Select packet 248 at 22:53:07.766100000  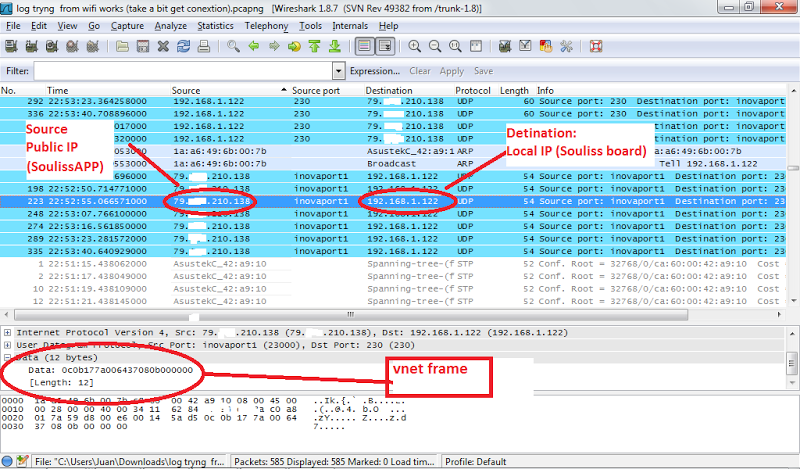[x=393, y=214]
